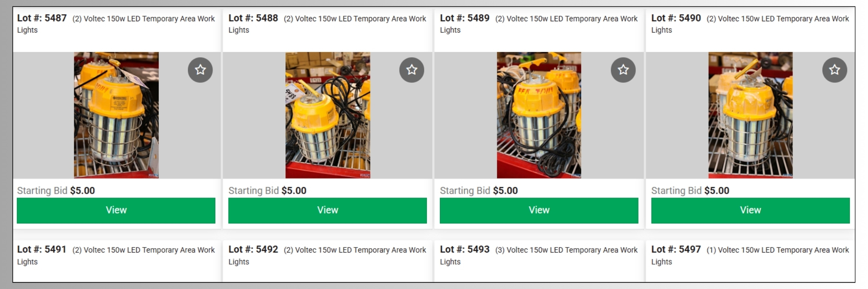View details of lot 5489
This screenshot has height=289, width=868.
pyautogui.click(x=539, y=211)
